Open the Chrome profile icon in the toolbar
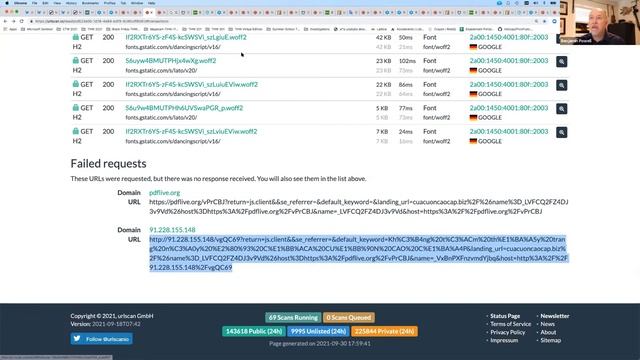Viewport: 640px width, 360px height. pyautogui.click(x=554, y=21)
